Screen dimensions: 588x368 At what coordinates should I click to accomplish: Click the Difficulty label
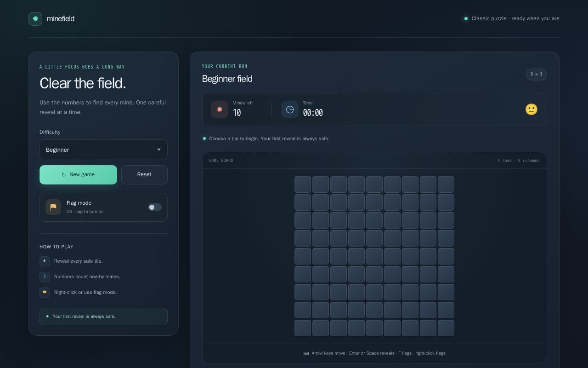tap(50, 132)
